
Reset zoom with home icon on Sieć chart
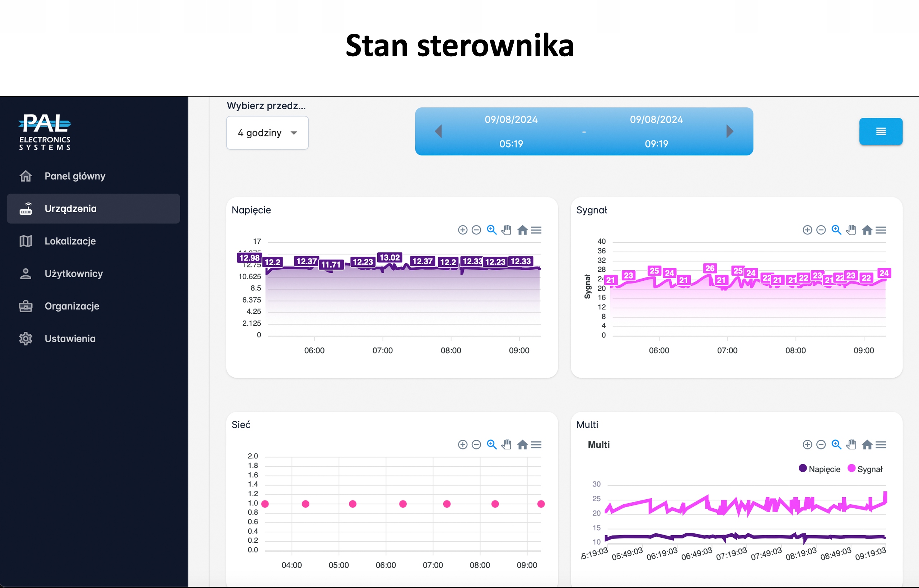click(x=522, y=444)
